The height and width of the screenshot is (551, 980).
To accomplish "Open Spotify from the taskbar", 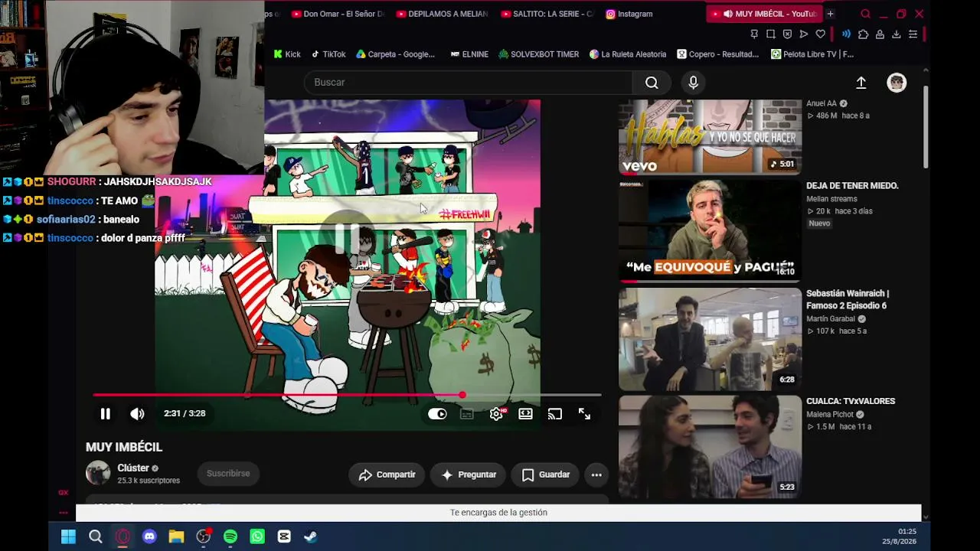I will click(x=230, y=536).
